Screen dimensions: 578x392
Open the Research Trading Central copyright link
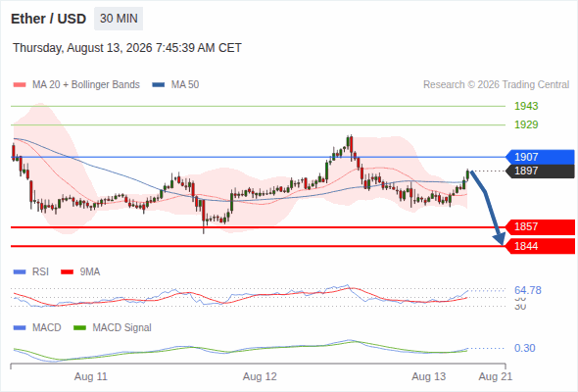point(496,85)
